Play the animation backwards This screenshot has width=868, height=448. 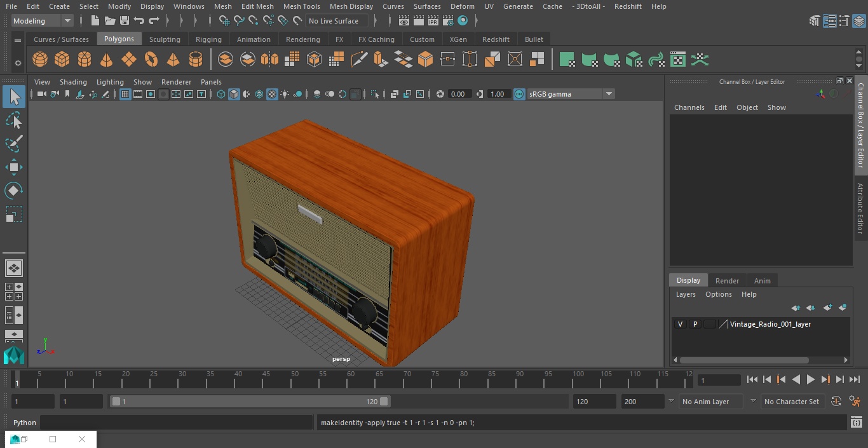click(x=796, y=379)
